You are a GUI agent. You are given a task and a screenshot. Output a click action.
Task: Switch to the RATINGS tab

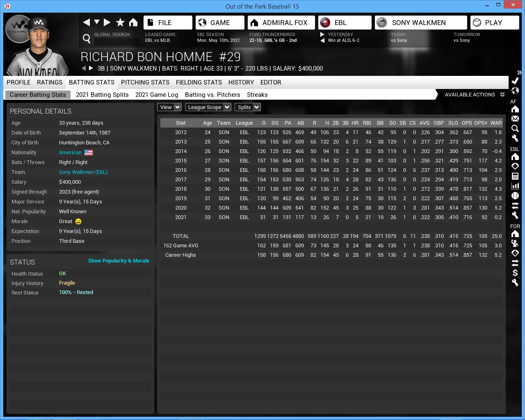(50, 82)
